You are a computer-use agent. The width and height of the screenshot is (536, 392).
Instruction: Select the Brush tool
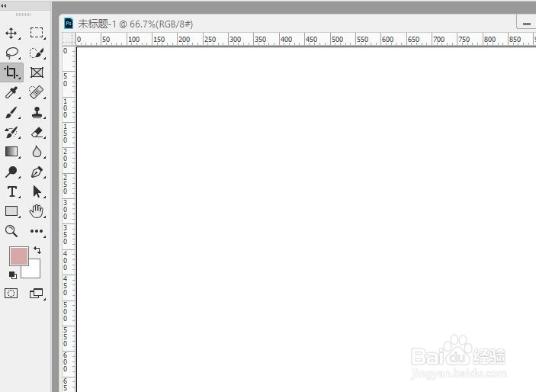point(11,113)
